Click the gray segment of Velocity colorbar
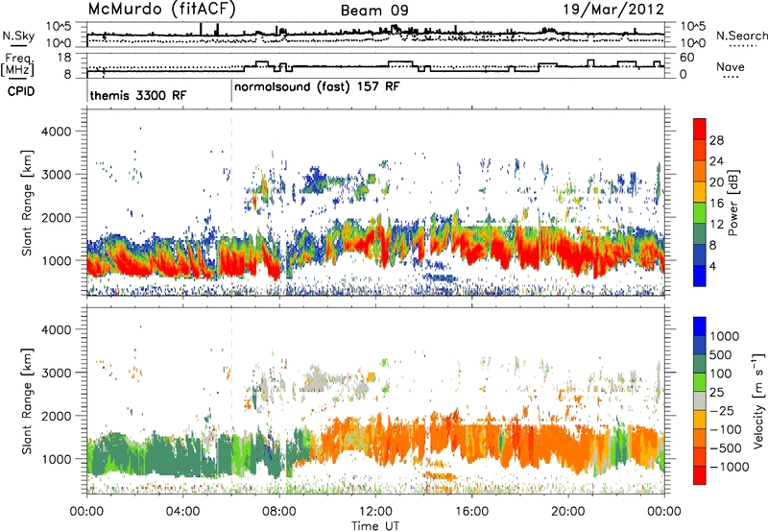768x532 pixels. click(700, 401)
